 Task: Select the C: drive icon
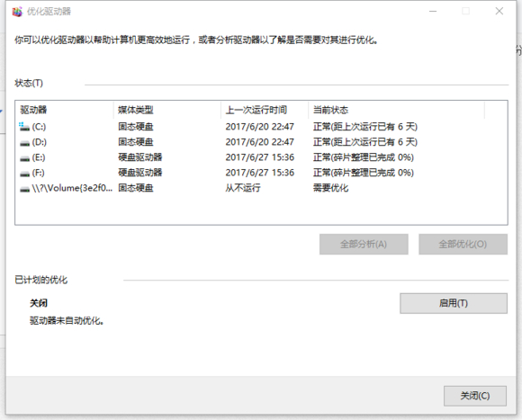click(24, 127)
